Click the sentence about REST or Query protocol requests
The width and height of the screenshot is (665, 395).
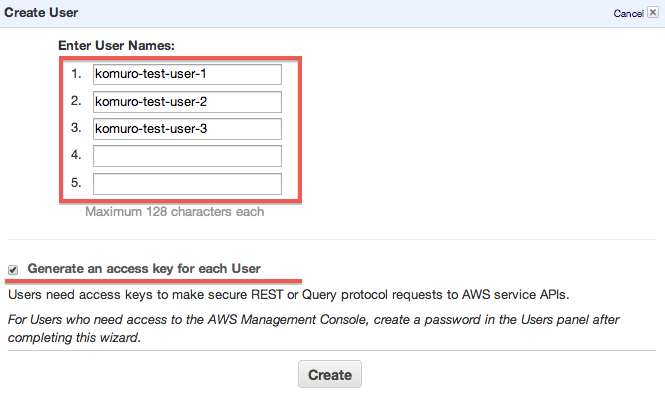click(288, 294)
